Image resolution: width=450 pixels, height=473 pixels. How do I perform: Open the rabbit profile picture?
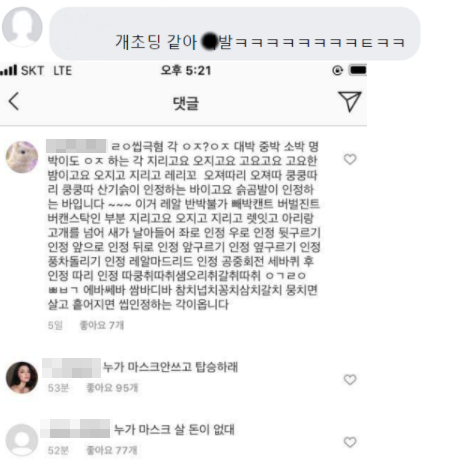click(22, 157)
